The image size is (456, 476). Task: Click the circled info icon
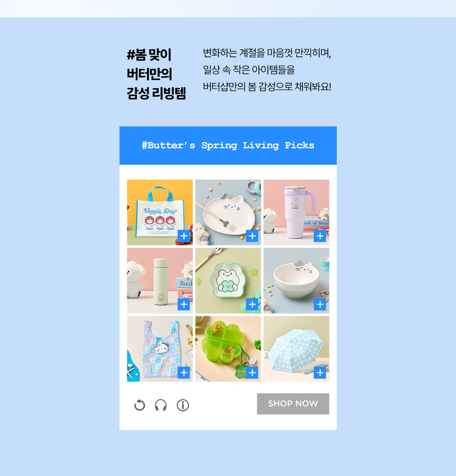[183, 405]
